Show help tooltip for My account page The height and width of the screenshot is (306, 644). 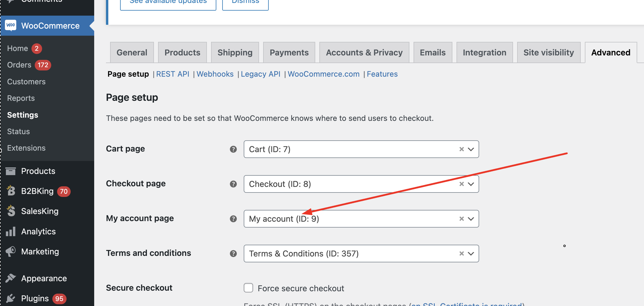233,219
